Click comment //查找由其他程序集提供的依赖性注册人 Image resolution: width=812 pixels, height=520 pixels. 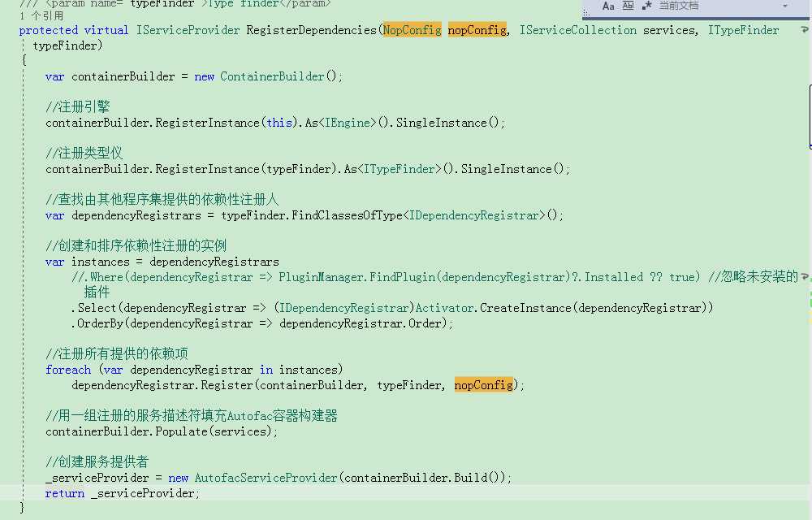[162, 199]
